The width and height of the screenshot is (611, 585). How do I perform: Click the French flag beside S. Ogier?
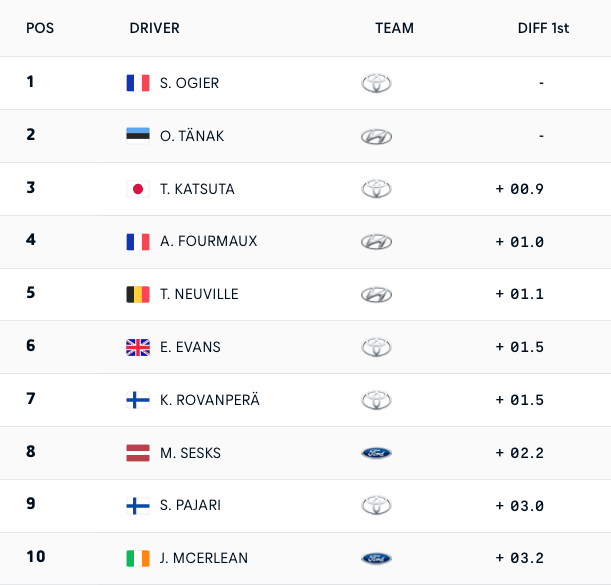coord(138,83)
